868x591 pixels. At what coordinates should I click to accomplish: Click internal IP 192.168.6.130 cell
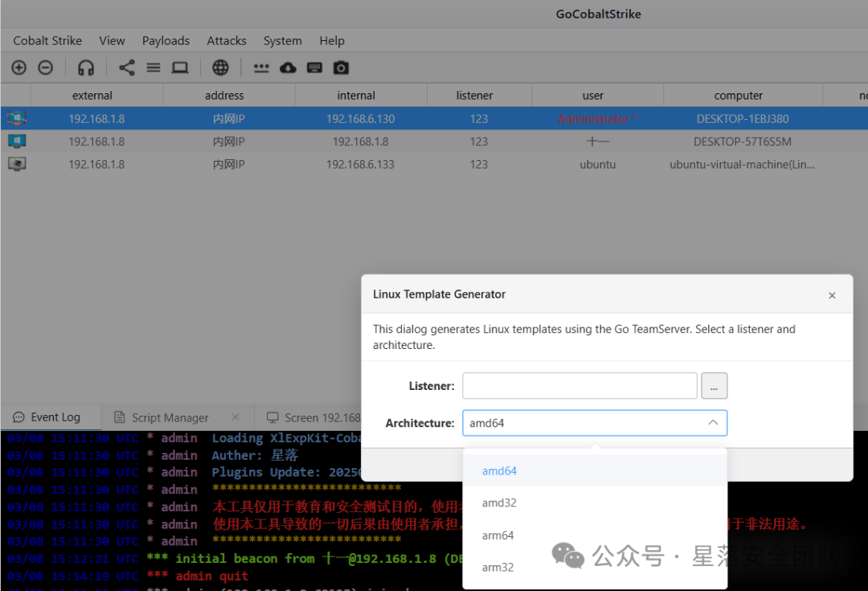click(x=360, y=118)
